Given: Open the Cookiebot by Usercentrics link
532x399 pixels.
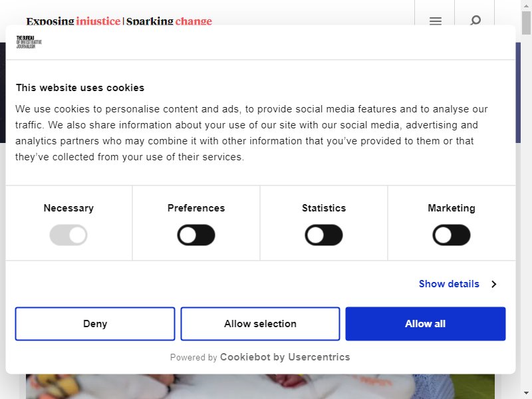Looking at the screenshot, I should (x=285, y=357).
